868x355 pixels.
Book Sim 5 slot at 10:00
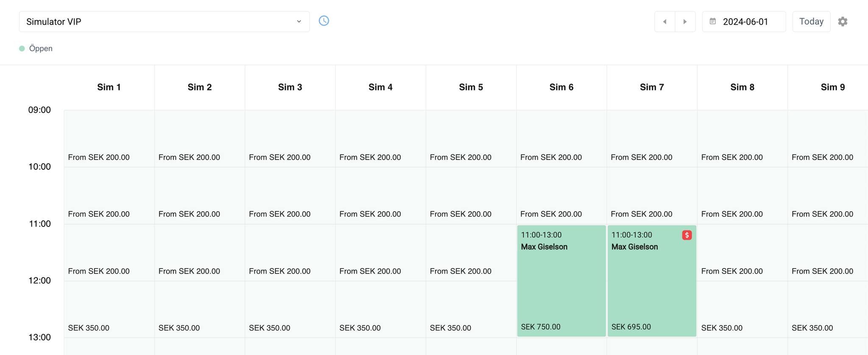coord(471,196)
